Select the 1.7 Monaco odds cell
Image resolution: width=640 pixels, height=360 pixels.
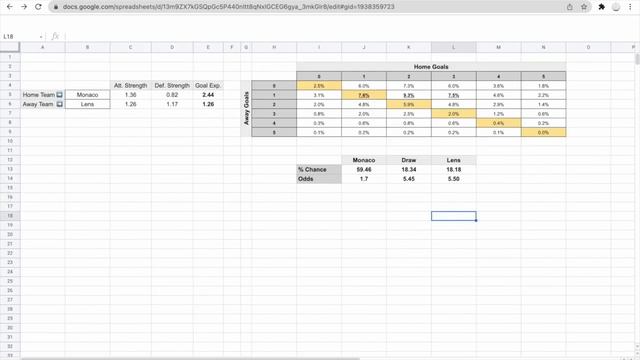(x=364, y=179)
